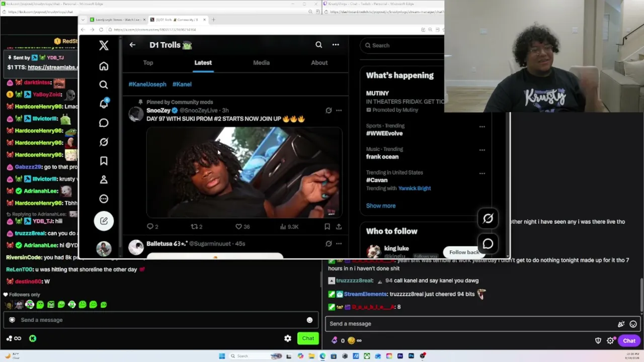Send message with purple Chat button
Screen dimensions: 644x362
click(x=629, y=341)
